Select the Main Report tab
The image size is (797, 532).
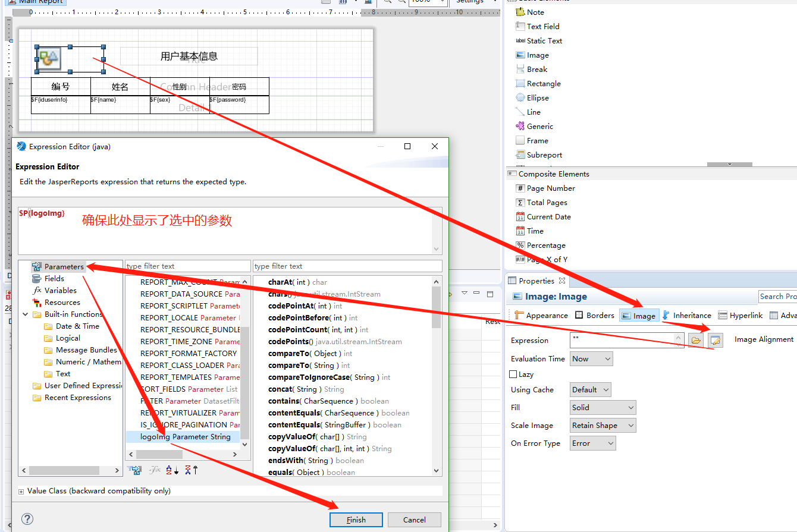pyautogui.click(x=36, y=2)
